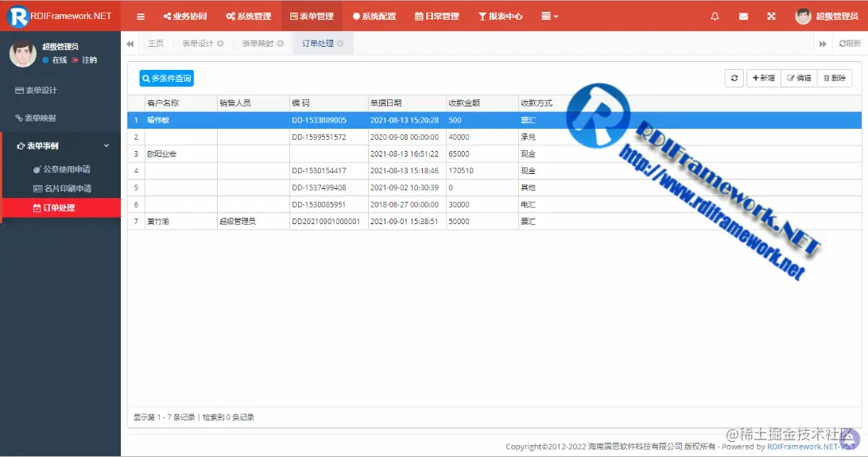Open 公章使用申请 in the sidebar
This screenshot has height=457, width=868.
(x=61, y=169)
